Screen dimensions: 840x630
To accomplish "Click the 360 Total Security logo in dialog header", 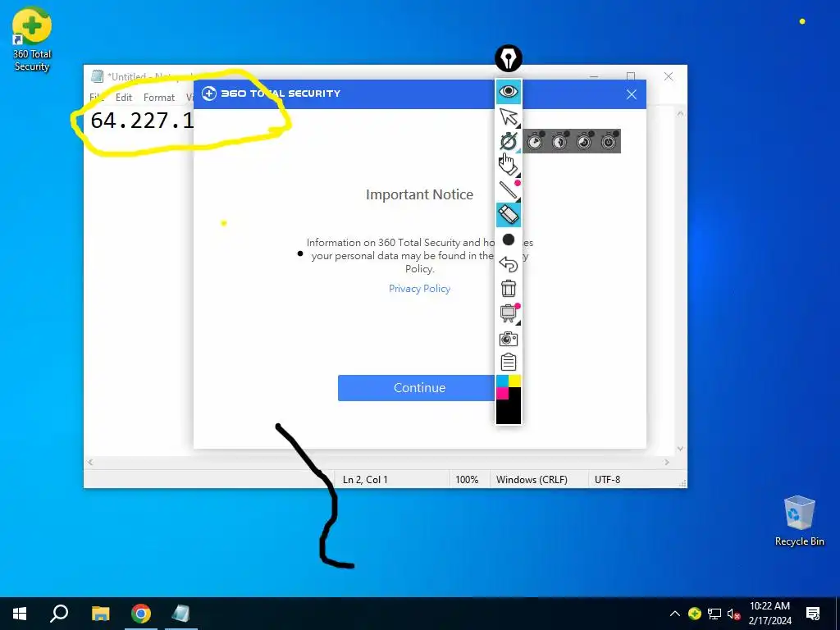I will tap(271, 94).
